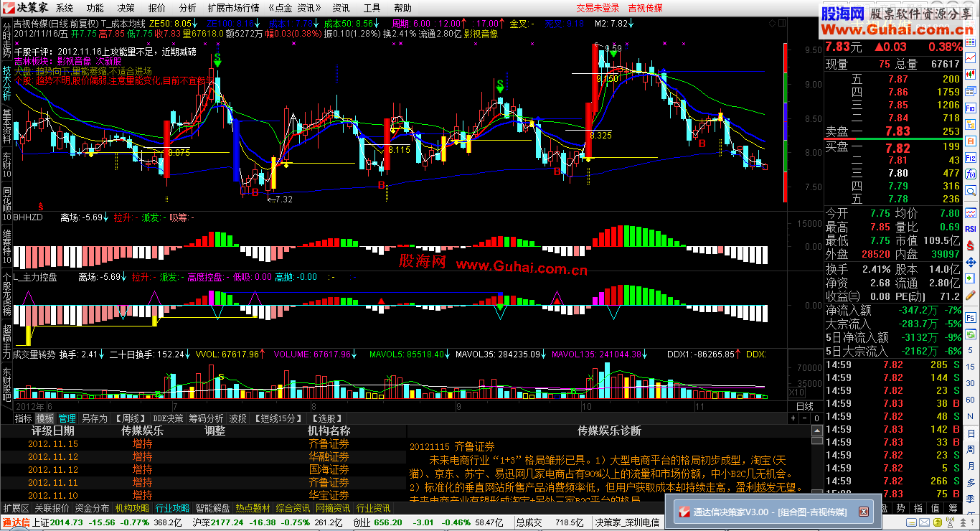Select the 2012.11.15 齐鲁证券 rating row
This screenshot has width=980, height=531.
[x=203, y=443]
